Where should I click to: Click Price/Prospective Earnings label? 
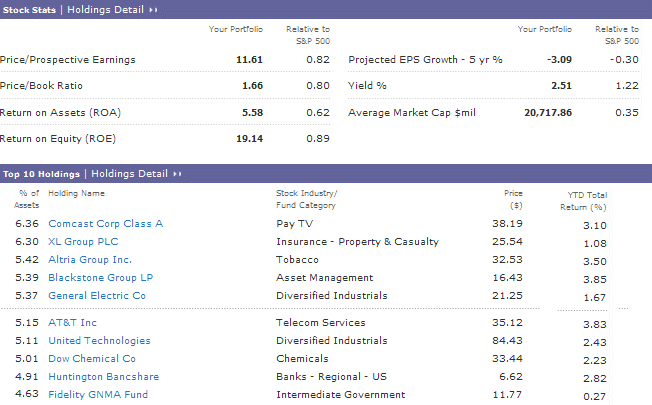68,60
